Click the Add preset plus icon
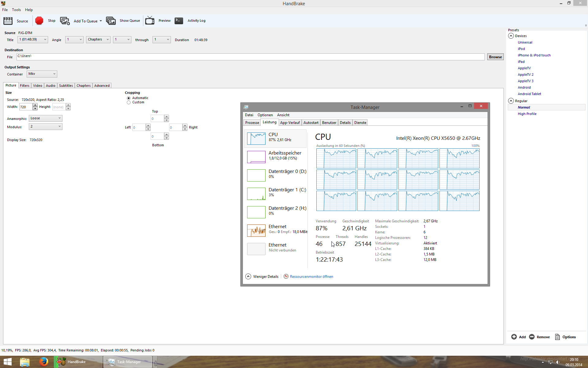The height and width of the screenshot is (368, 588). (x=514, y=337)
